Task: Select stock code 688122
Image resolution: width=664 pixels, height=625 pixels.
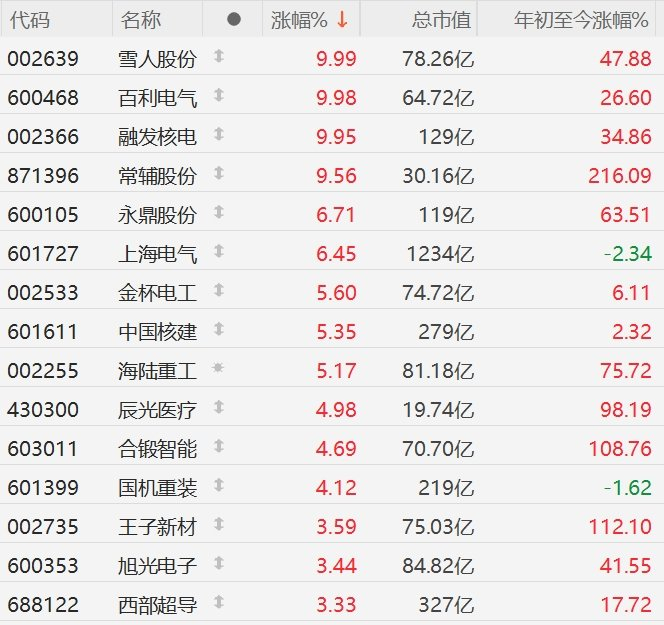Action: coord(43,605)
